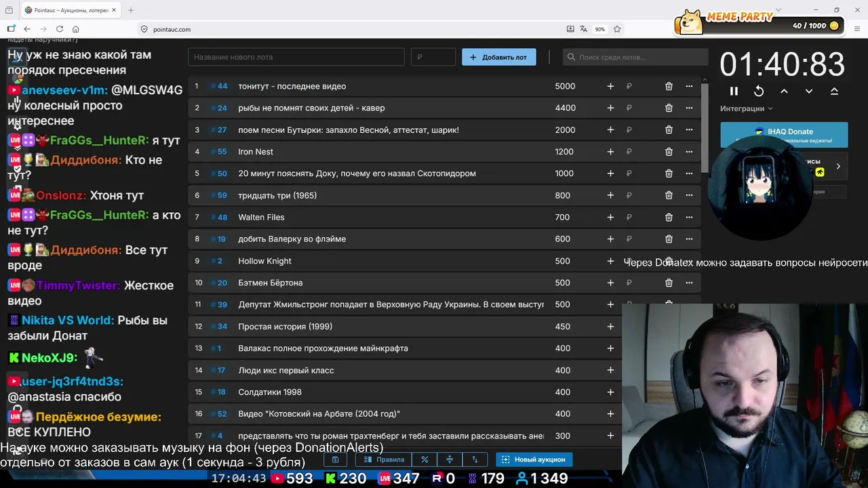The image size is (868, 488).
Task: Reload the page in the browser
Action: (x=60, y=29)
